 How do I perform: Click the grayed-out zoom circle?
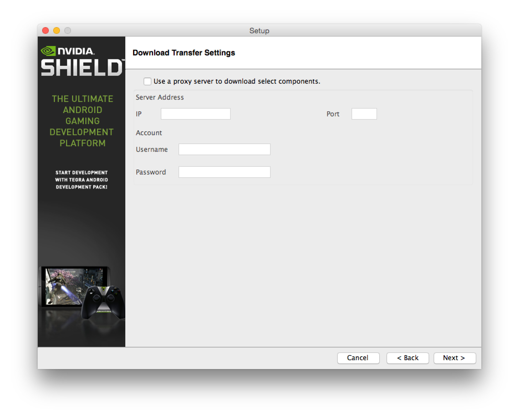click(x=68, y=31)
